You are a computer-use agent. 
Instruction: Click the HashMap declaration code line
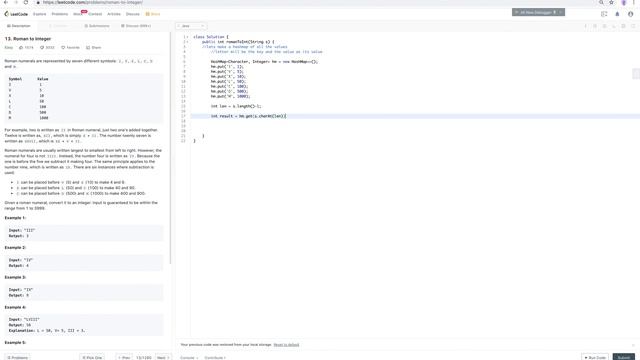(264, 62)
